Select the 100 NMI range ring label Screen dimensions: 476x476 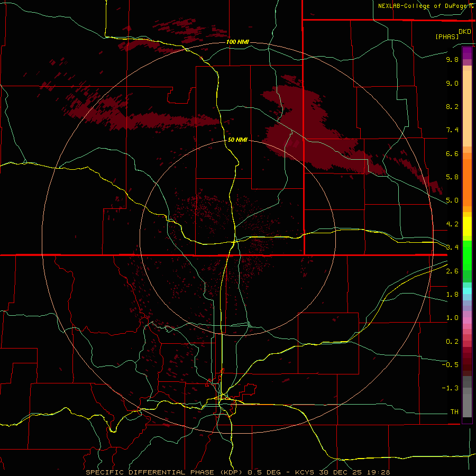[237, 42]
